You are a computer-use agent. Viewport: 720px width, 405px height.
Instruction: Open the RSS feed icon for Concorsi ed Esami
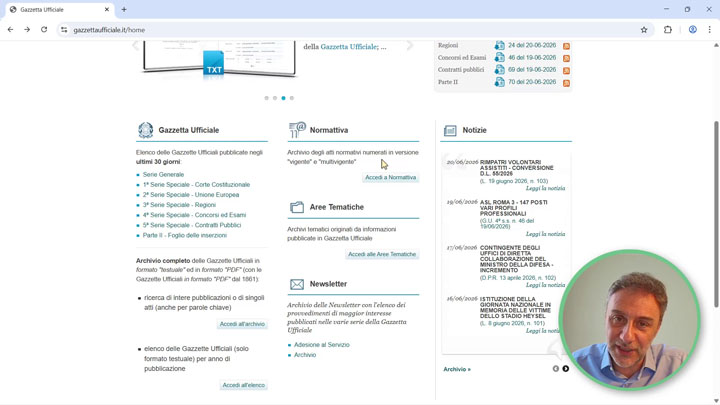click(566, 58)
